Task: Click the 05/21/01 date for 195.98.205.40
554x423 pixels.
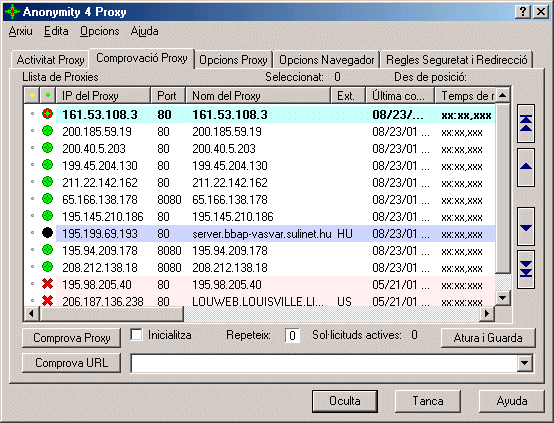Action: (x=401, y=284)
